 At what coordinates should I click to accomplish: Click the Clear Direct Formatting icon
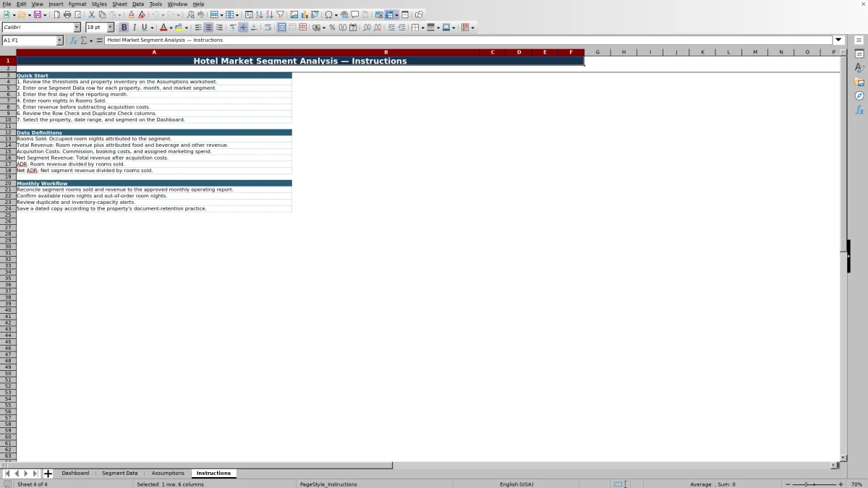pos(142,14)
